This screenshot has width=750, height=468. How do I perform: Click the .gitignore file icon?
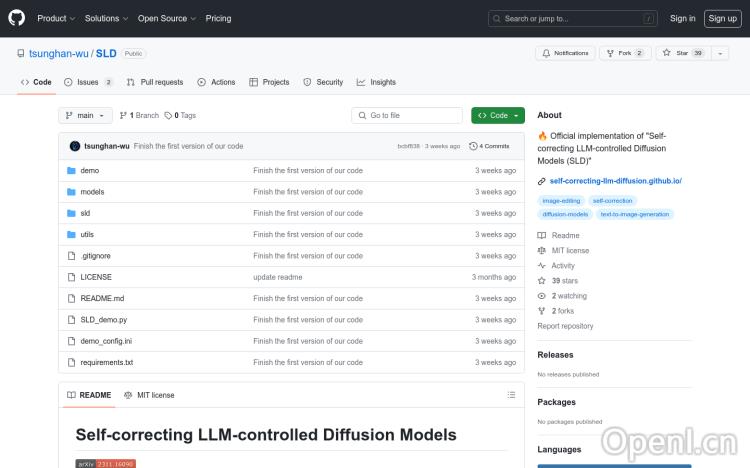click(71, 256)
